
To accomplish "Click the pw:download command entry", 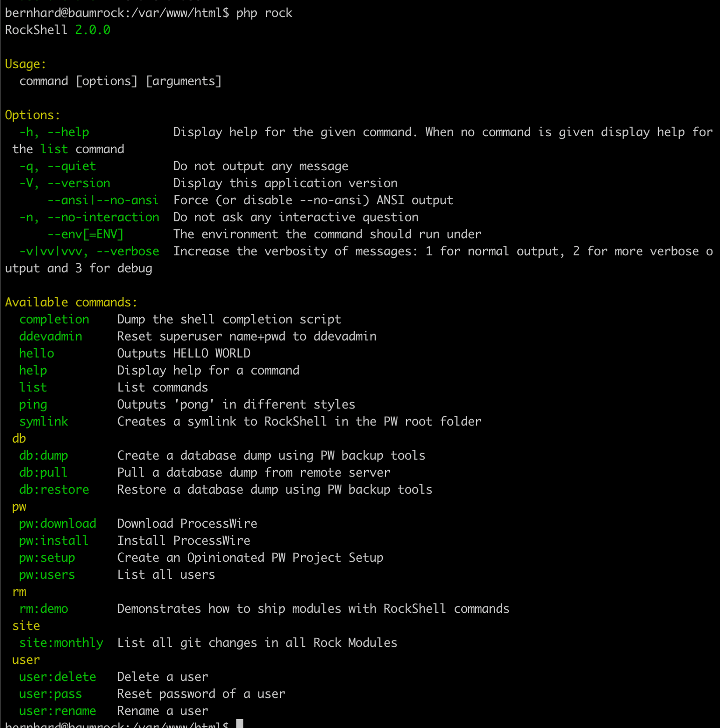I will (x=57, y=523).
